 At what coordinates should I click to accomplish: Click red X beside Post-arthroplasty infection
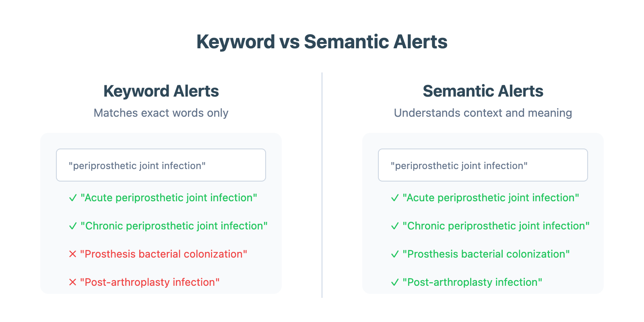[73, 282]
